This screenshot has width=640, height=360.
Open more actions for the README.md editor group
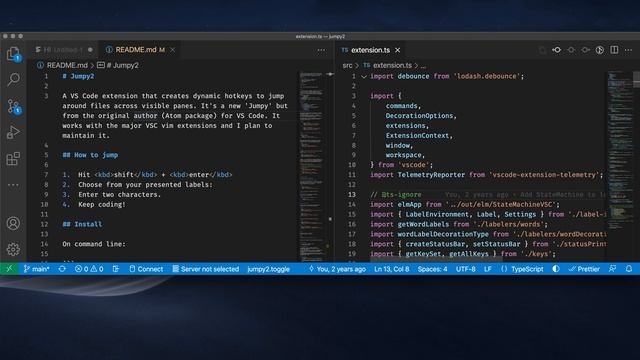pyautogui.click(x=322, y=50)
